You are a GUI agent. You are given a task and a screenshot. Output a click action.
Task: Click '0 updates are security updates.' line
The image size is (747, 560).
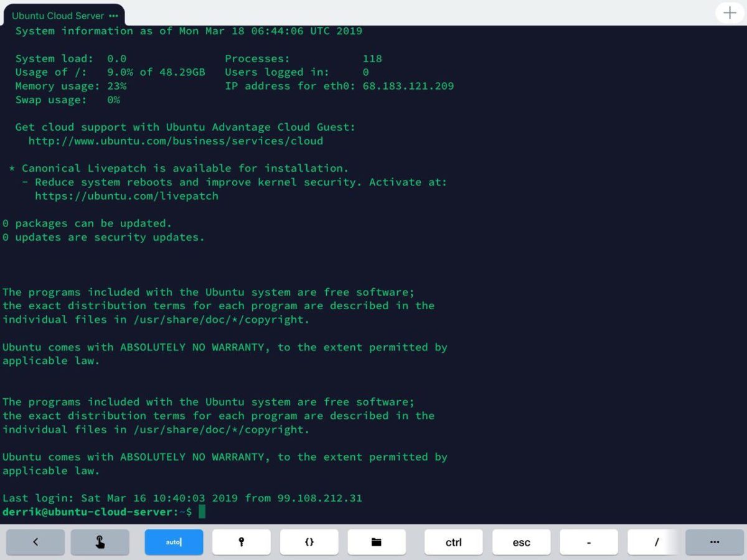[103, 237]
